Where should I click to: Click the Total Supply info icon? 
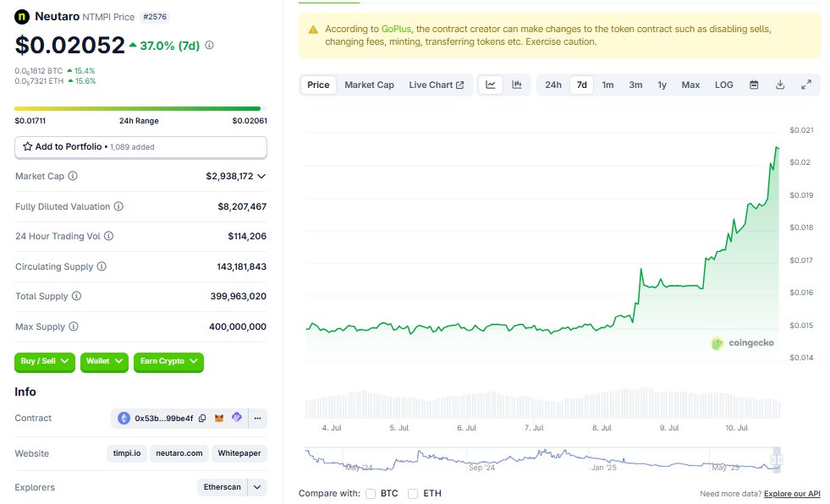[77, 296]
